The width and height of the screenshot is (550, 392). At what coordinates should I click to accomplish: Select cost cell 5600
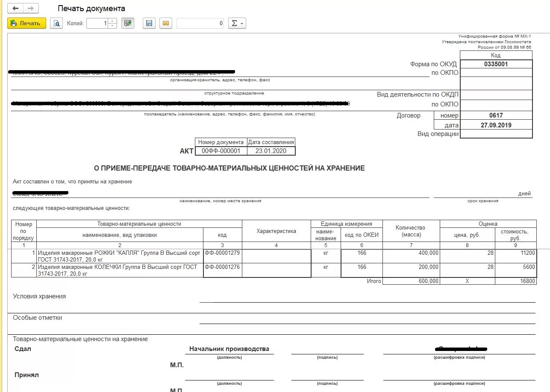[x=516, y=270]
